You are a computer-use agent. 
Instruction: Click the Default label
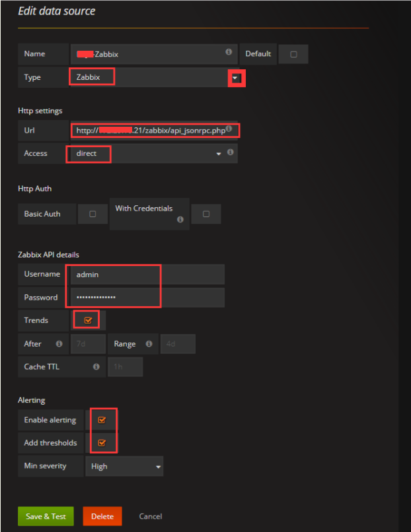[x=258, y=54]
